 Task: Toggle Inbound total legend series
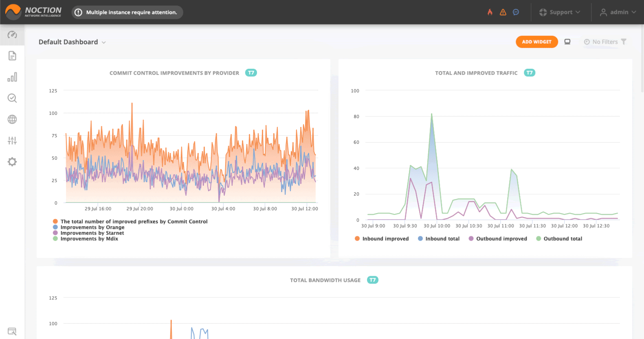439,239
